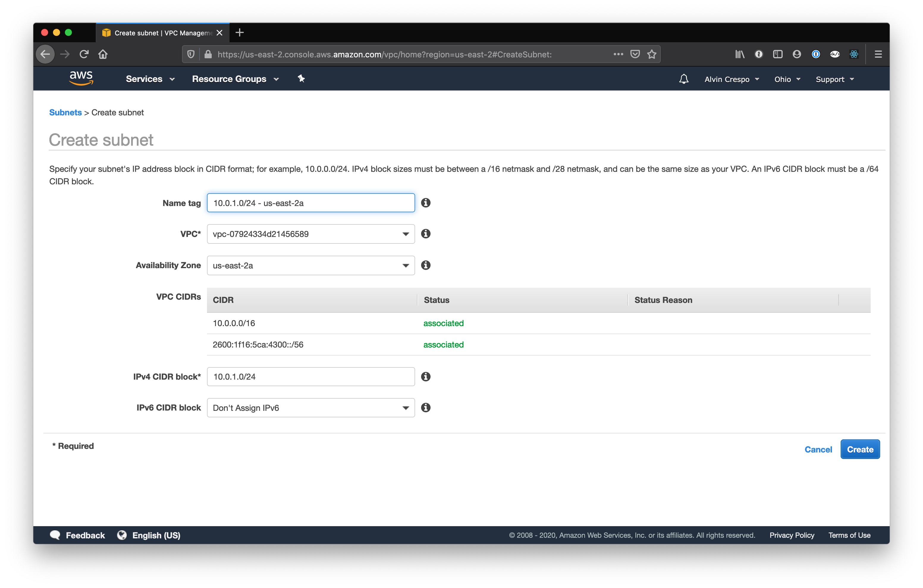Screen dimensions: 923x588
Task: Click the tracking protection shield in address bar
Action: (191, 54)
